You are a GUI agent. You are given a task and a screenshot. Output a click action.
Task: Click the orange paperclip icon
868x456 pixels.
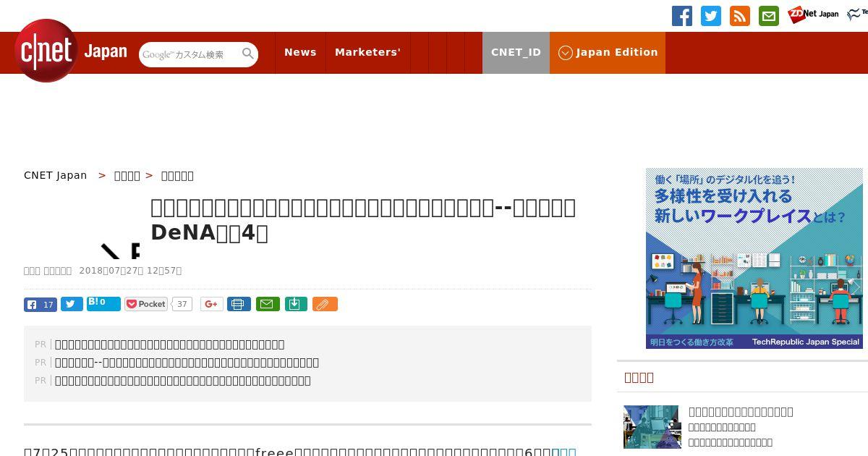tap(325, 304)
